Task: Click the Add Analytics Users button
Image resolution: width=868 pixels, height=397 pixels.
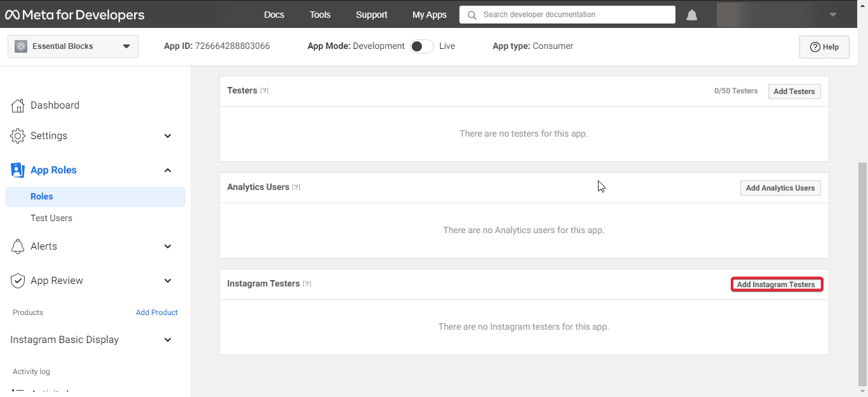Action: (x=780, y=188)
